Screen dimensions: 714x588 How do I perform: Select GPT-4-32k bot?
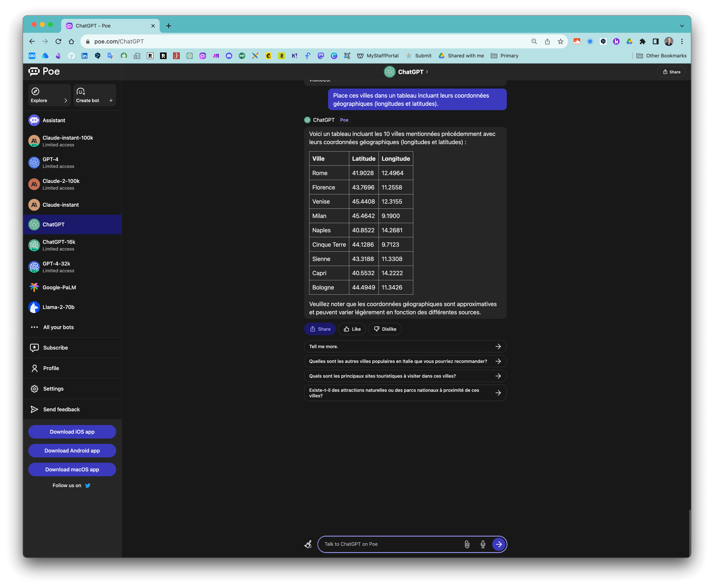click(x=72, y=267)
